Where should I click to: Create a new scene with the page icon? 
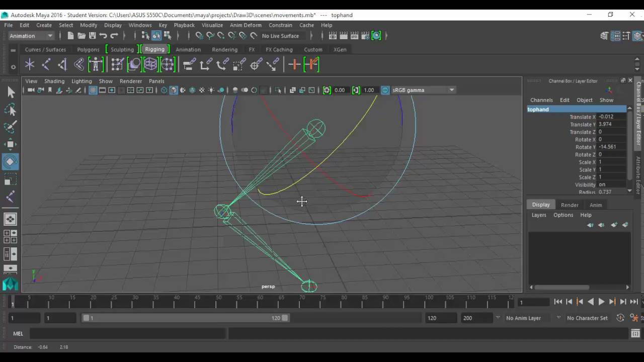pos(70,36)
